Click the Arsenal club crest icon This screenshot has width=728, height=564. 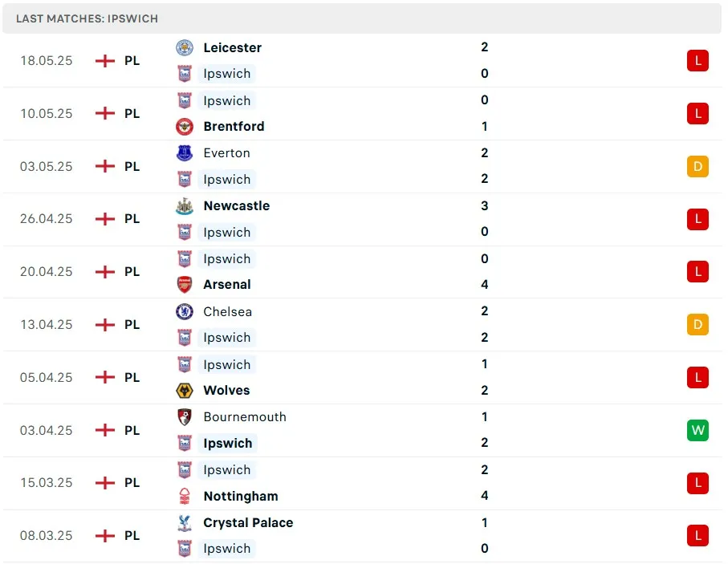185,285
